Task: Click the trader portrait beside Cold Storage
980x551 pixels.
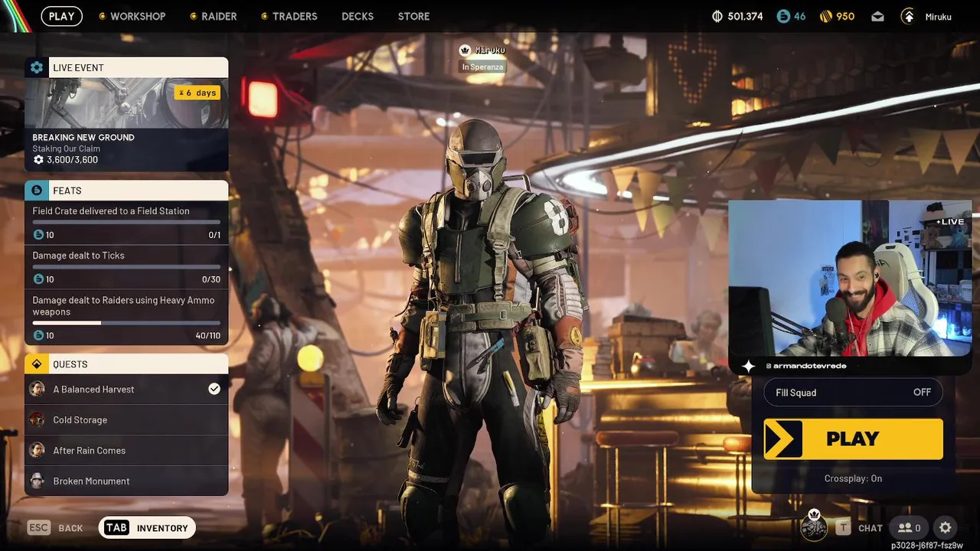Action: point(37,420)
